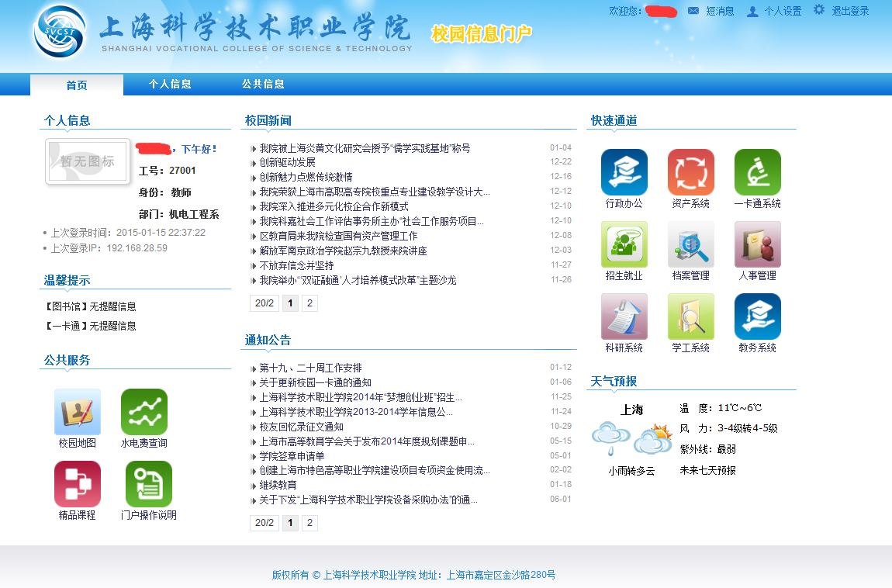Screen dimensions: 892x588
Task: Open the 行政办公 icon
Action: [x=624, y=172]
